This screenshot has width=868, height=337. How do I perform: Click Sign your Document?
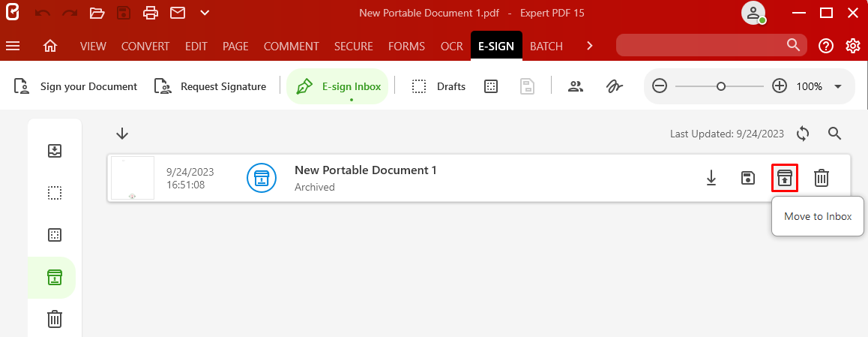[75, 86]
